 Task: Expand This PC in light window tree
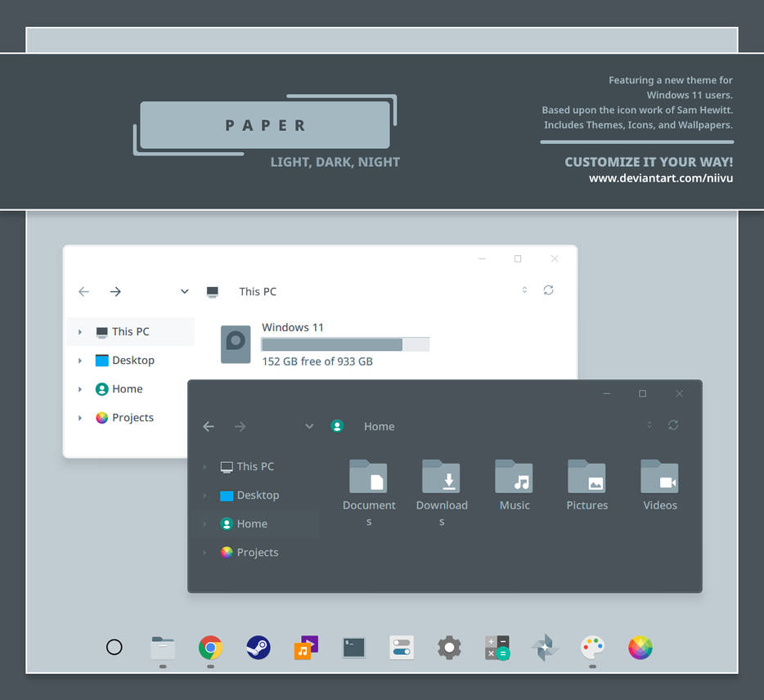point(80,332)
